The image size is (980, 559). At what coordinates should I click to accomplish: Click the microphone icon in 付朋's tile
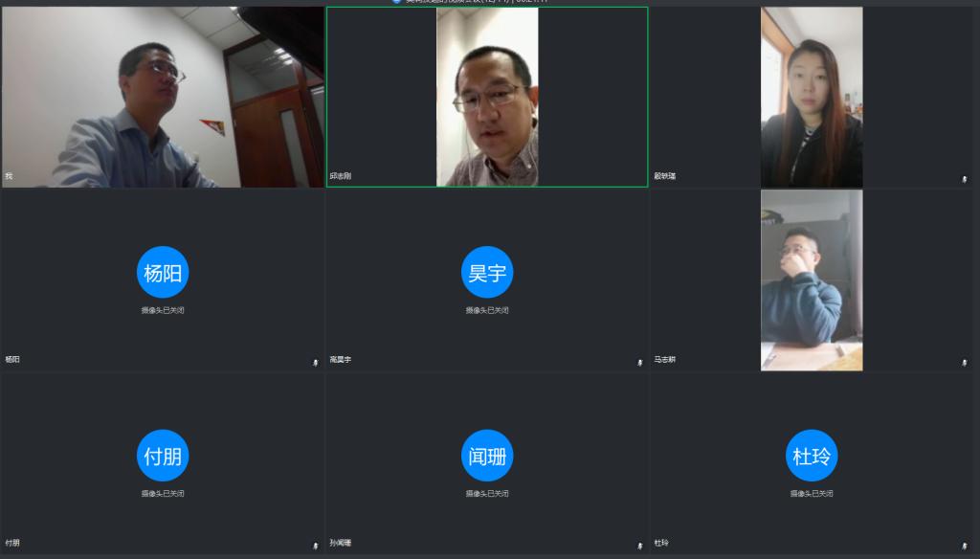(x=316, y=547)
